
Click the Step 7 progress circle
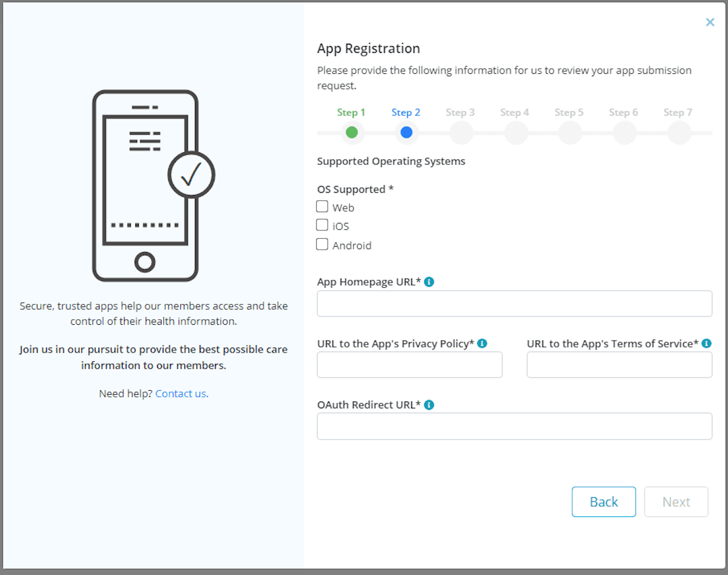678,133
